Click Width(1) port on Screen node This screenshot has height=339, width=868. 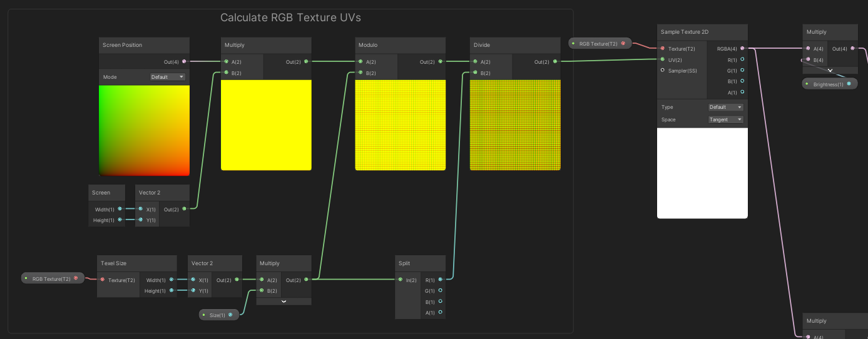[x=120, y=209]
